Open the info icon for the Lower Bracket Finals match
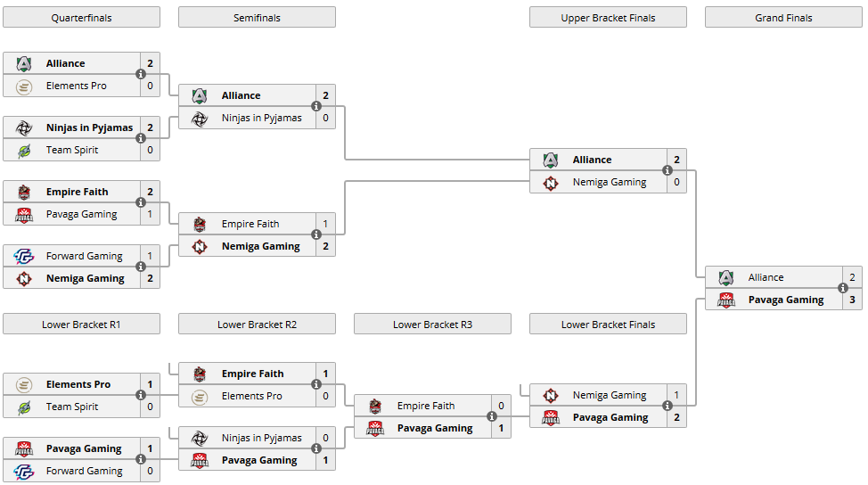868x485 pixels. (x=667, y=406)
